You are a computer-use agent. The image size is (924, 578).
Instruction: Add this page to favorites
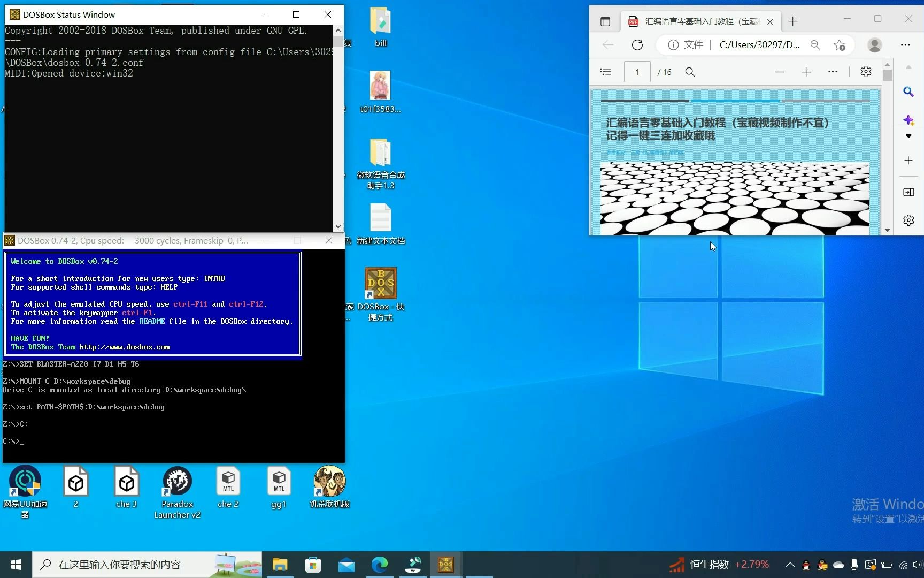[x=840, y=45]
